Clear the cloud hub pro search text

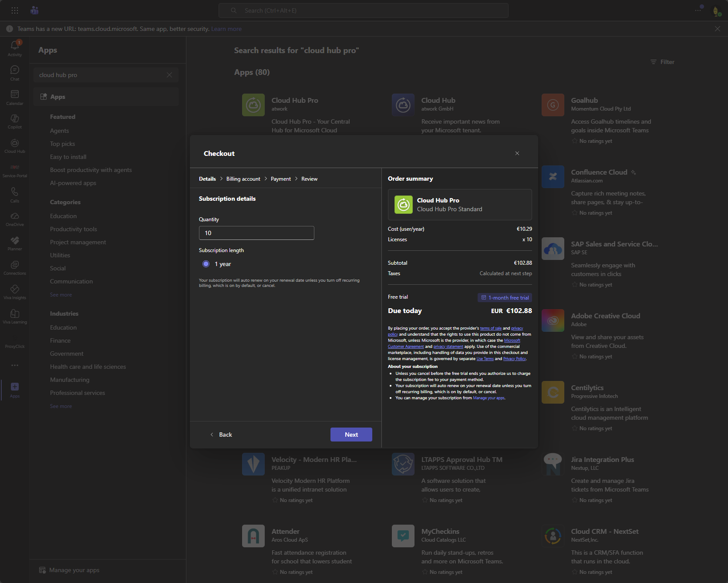[169, 75]
